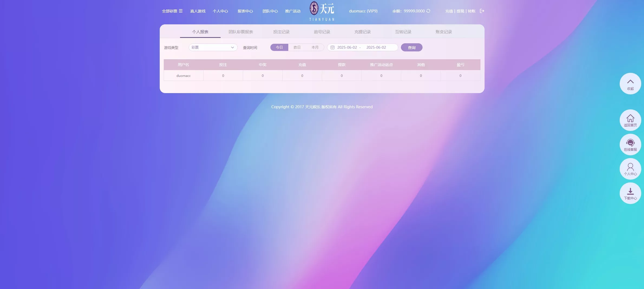This screenshot has width=644, height=289.
Task: Open the 游戏类型 彩票 dropdown
Action: pos(213,47)
